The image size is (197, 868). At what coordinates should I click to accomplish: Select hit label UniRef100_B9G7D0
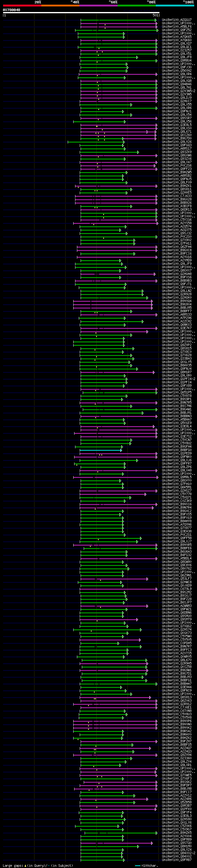[x=176, y=139]
